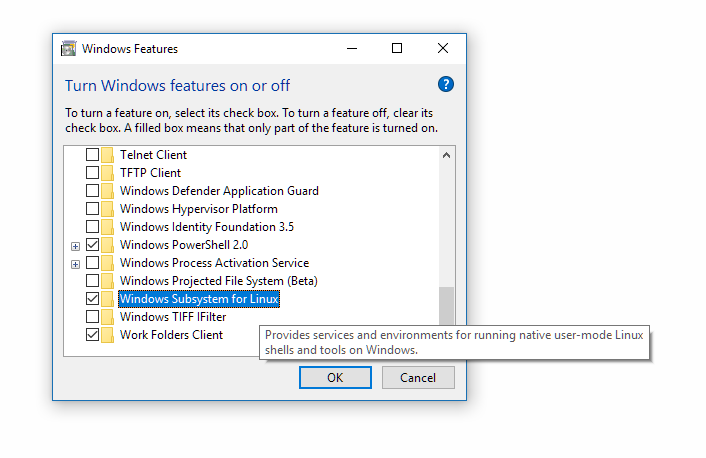
Task: Check Windows Projected File System (Beta) box
Action: [92, 281]
